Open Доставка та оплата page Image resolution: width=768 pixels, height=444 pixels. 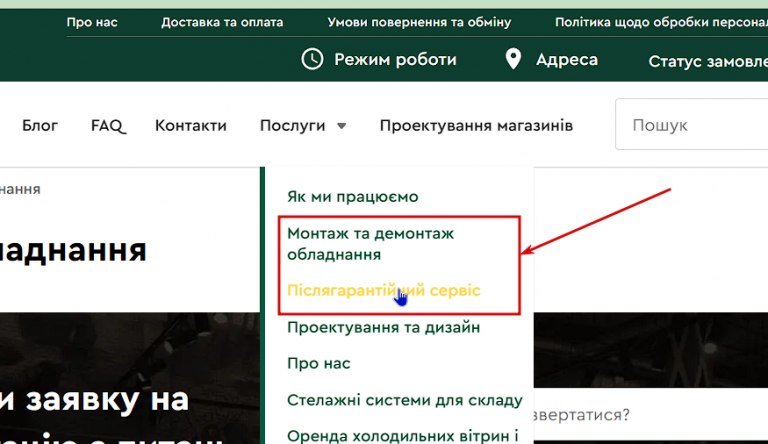click(x=222, y=22)
